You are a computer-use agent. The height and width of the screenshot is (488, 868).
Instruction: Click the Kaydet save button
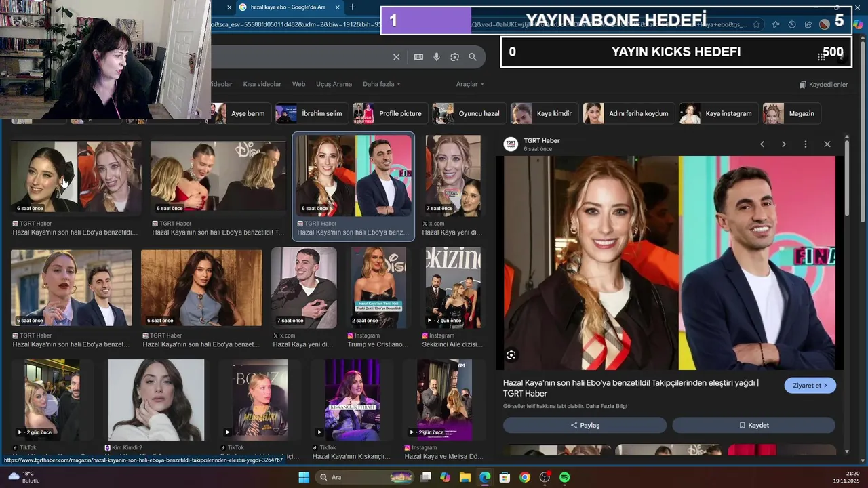pyautogui.click(x=753, y=425)
